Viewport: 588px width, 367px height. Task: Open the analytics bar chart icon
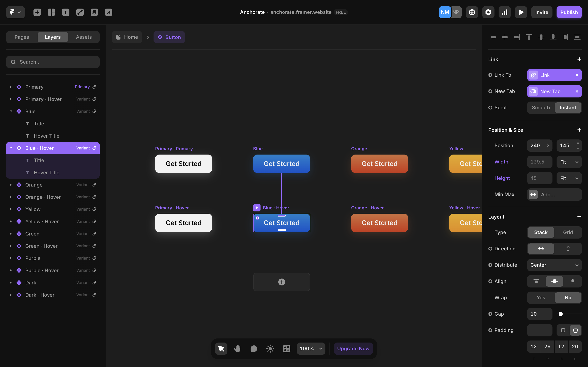(504, 12)
